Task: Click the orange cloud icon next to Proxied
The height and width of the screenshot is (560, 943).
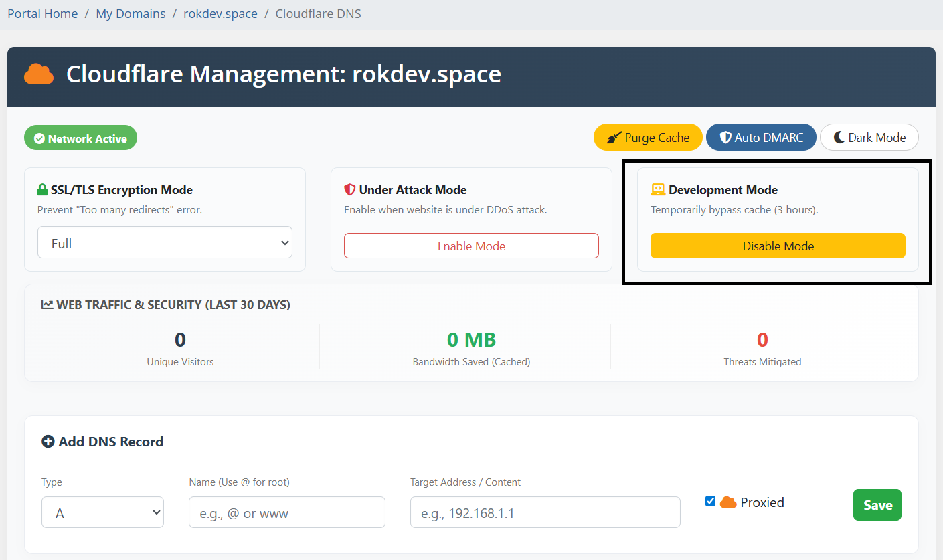Action: (728, 502)
